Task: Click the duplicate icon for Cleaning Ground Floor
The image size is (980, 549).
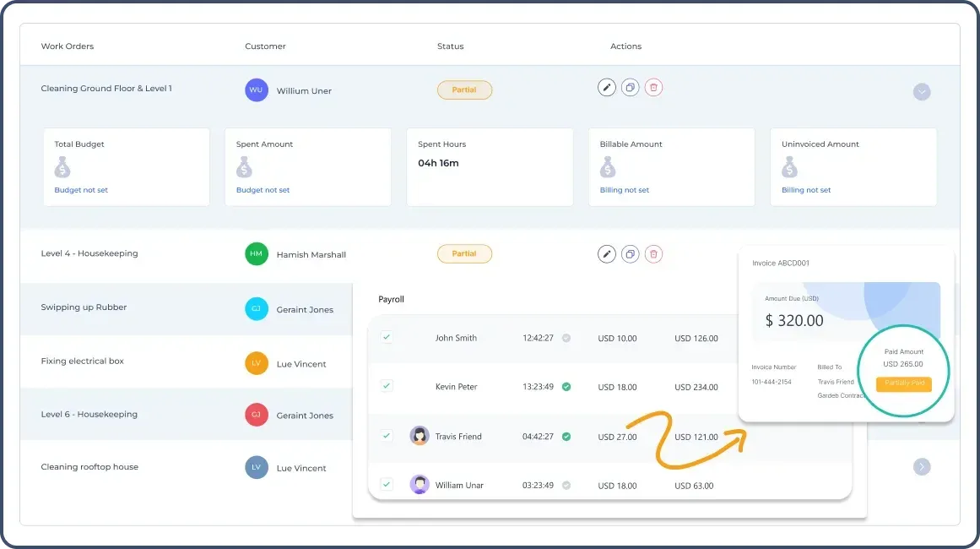Action: click(x=631, y=86)
